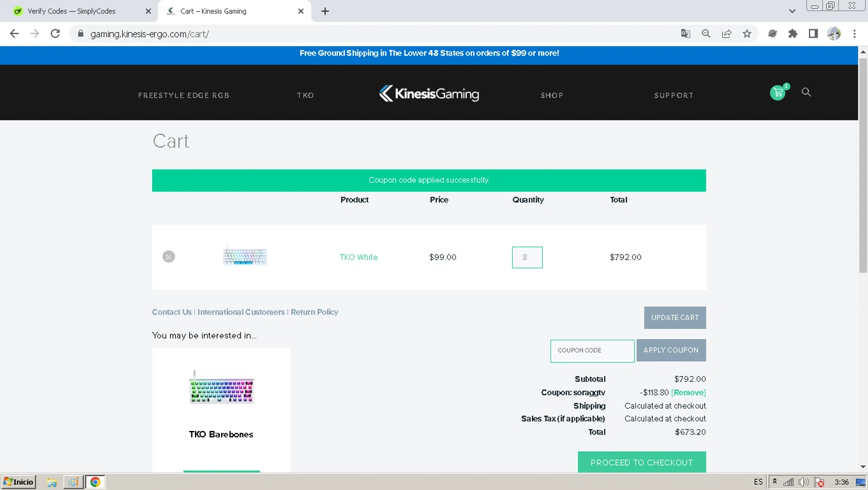Click the browser address bar URL
Image resolution: width=868 pixels, height=490 pixels.
tap(149, 34)
